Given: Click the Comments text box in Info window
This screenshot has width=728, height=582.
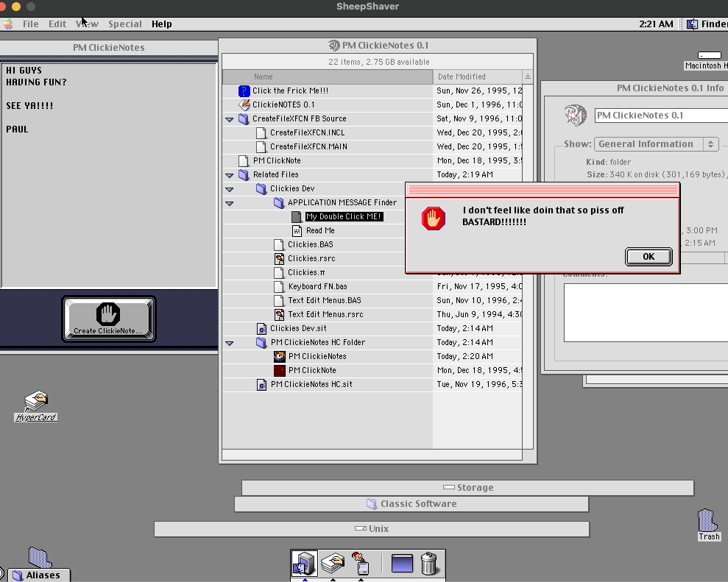Looking at the screenshot, I should pos(646,313).
